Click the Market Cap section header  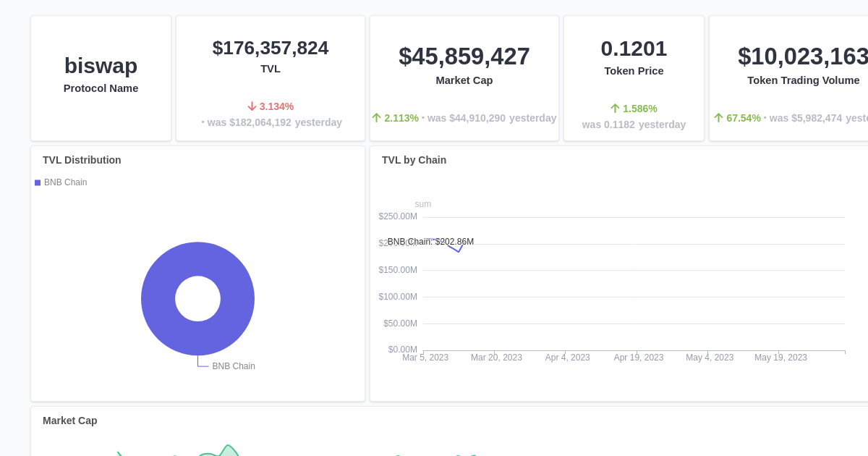pos(69,421)
